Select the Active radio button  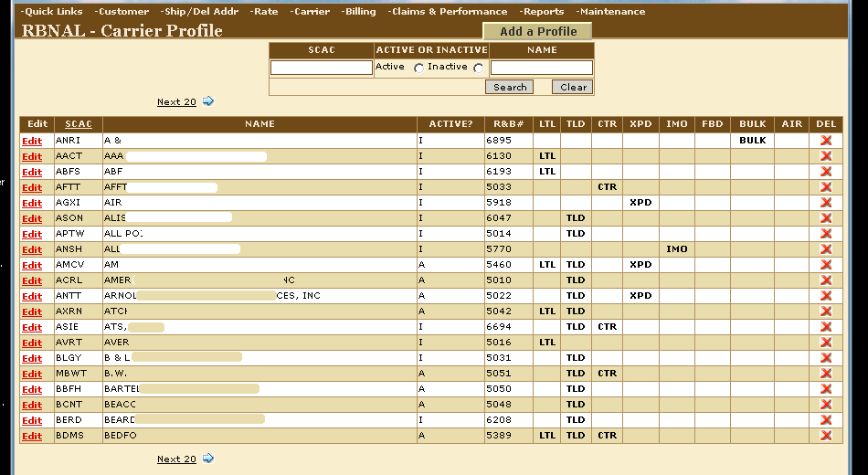click(x=418, y=69)
